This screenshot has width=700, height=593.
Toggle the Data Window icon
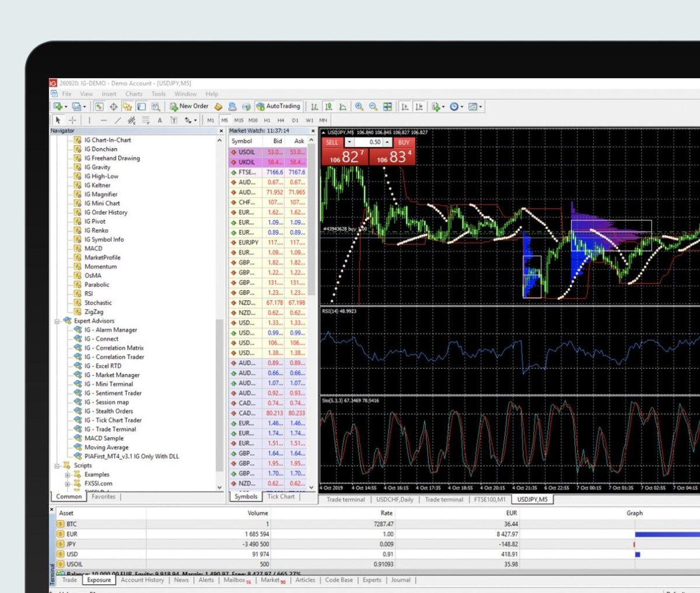coord(114,106)
